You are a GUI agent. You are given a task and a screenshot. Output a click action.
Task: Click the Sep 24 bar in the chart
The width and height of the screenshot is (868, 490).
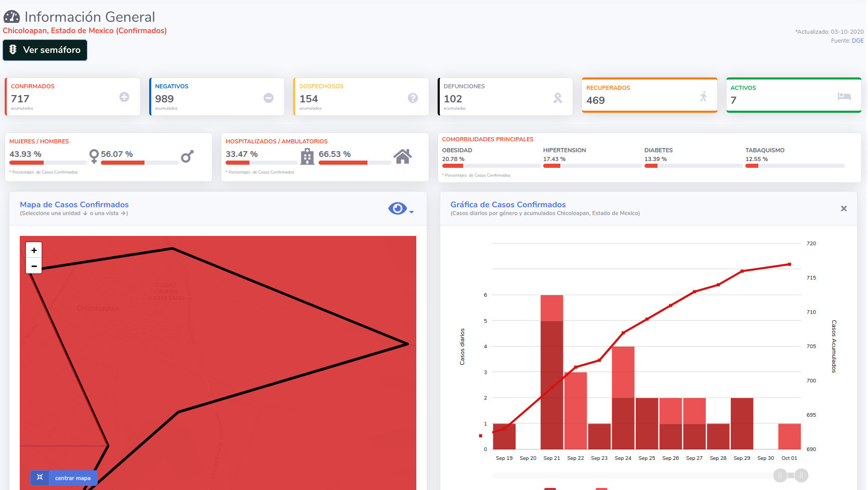point(623,398)
